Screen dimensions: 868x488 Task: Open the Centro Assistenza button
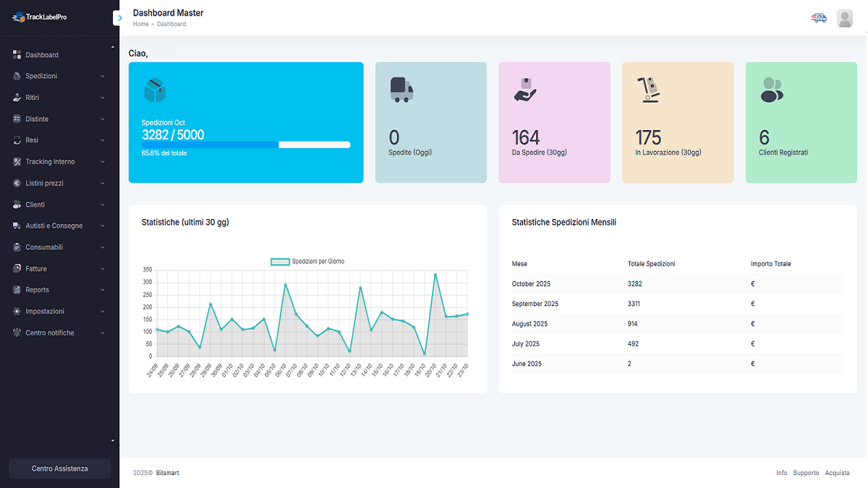60,468
